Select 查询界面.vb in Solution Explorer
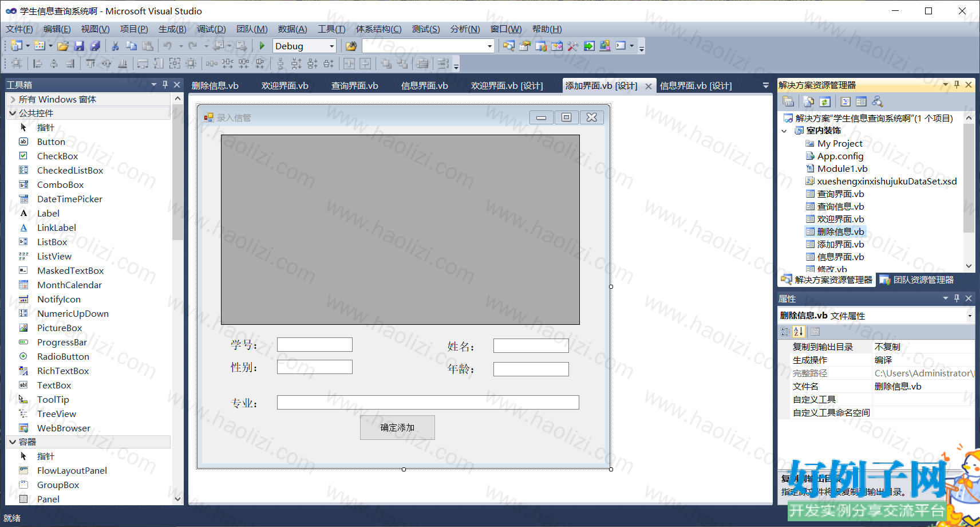This screenshot has height=527, width=980. (840, 194)
